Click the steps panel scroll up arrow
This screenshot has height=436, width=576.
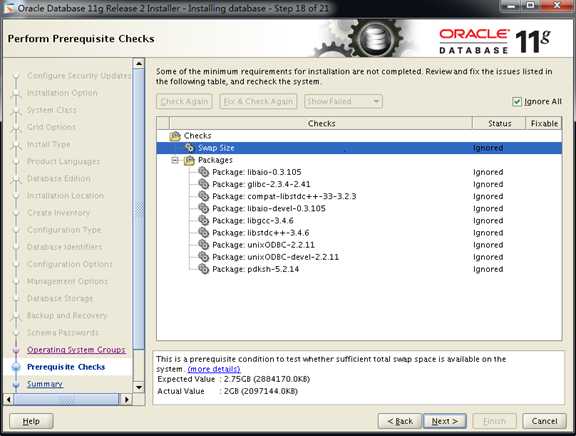coord(139,64)
